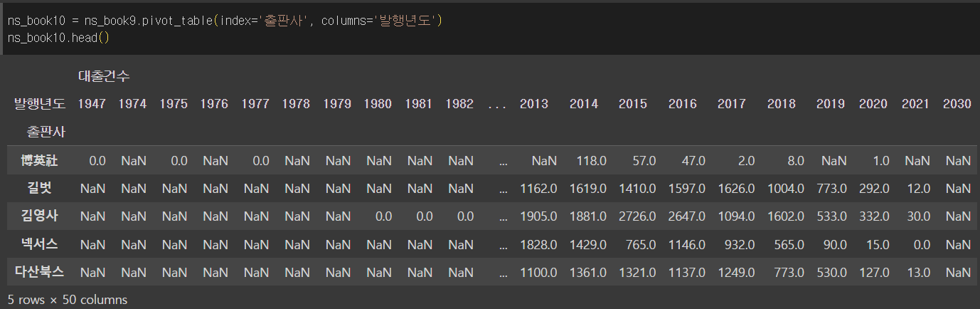Click the 1828.0 cell in 넥서스 row
Image resolution: width=980 pixels, height=309 pixels.
point(538,244)
